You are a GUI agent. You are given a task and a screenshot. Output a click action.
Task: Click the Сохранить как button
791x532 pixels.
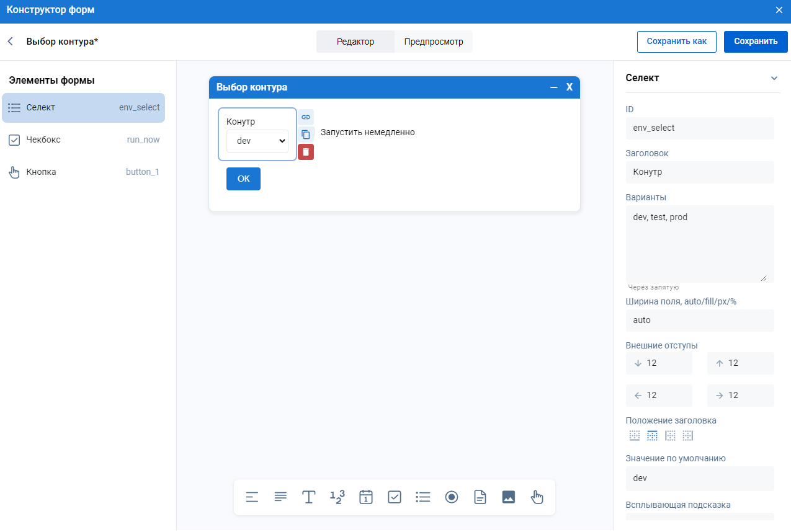676,42
